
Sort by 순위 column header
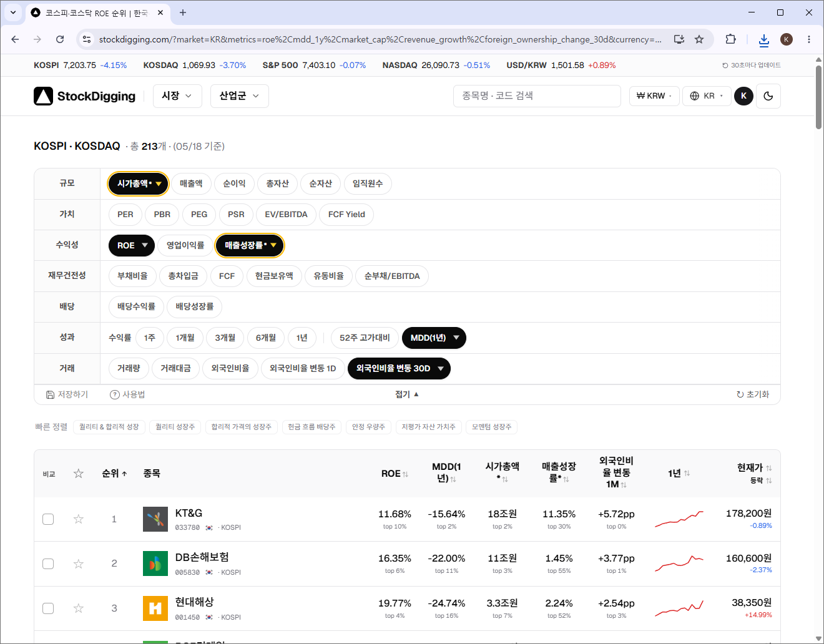[115, 474]
